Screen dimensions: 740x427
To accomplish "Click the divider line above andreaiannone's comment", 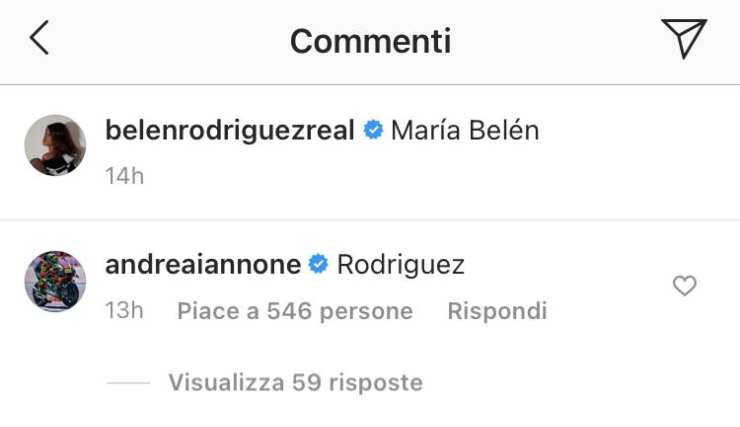I will coord(370,220).
